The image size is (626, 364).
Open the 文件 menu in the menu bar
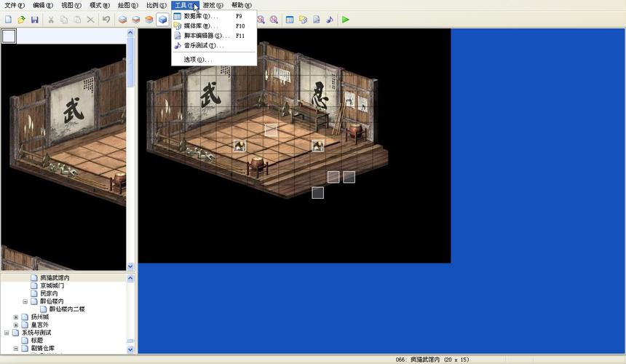point(14,5)
